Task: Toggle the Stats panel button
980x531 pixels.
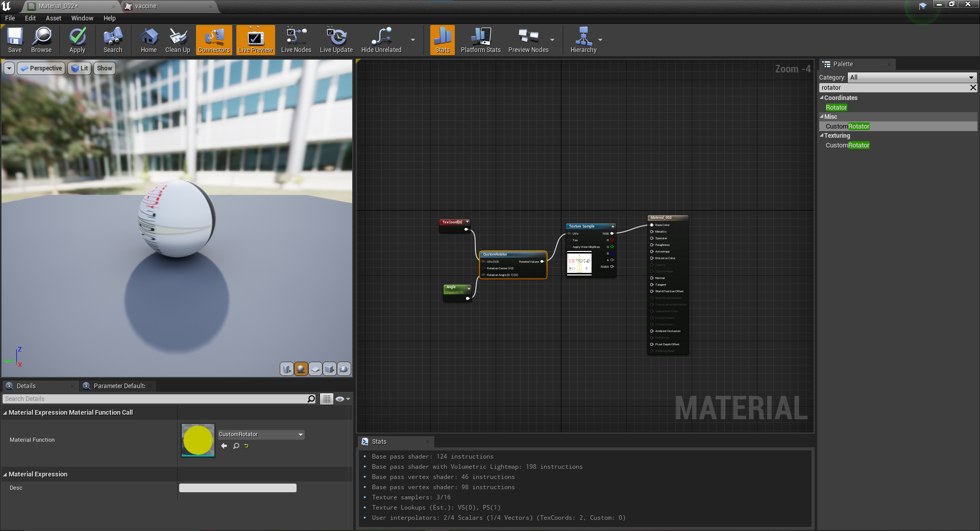Action: tap(443, 40)
